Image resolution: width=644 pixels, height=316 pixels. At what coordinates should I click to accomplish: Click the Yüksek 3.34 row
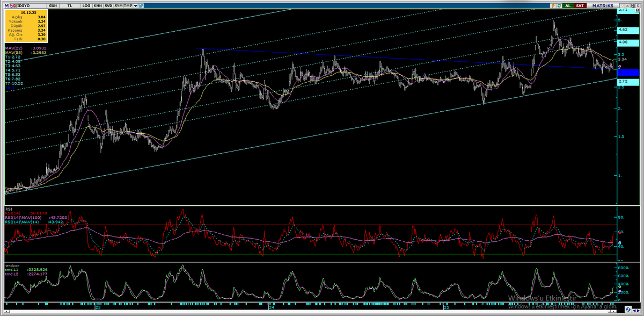click(x=27, y=21)
